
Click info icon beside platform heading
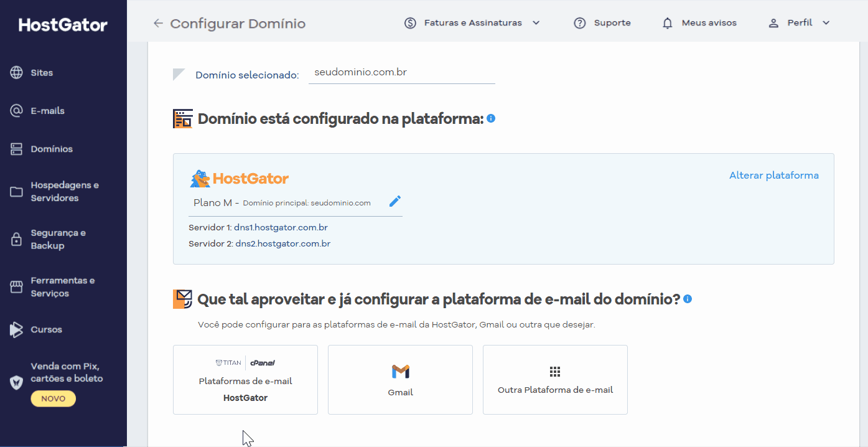point(491,118)
